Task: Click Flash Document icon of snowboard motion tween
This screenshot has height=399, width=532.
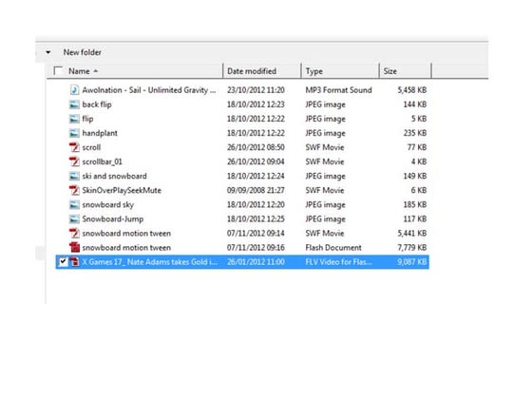Action: click(74, 247)
